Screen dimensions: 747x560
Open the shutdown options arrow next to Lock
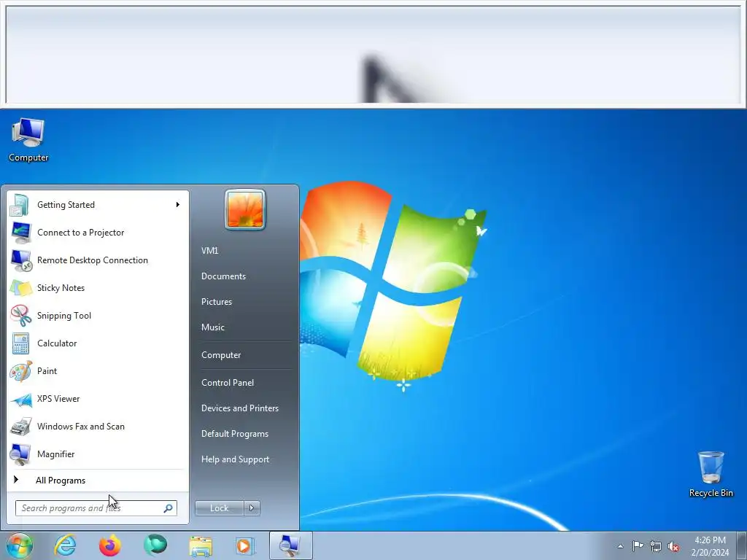pos(252,508)
